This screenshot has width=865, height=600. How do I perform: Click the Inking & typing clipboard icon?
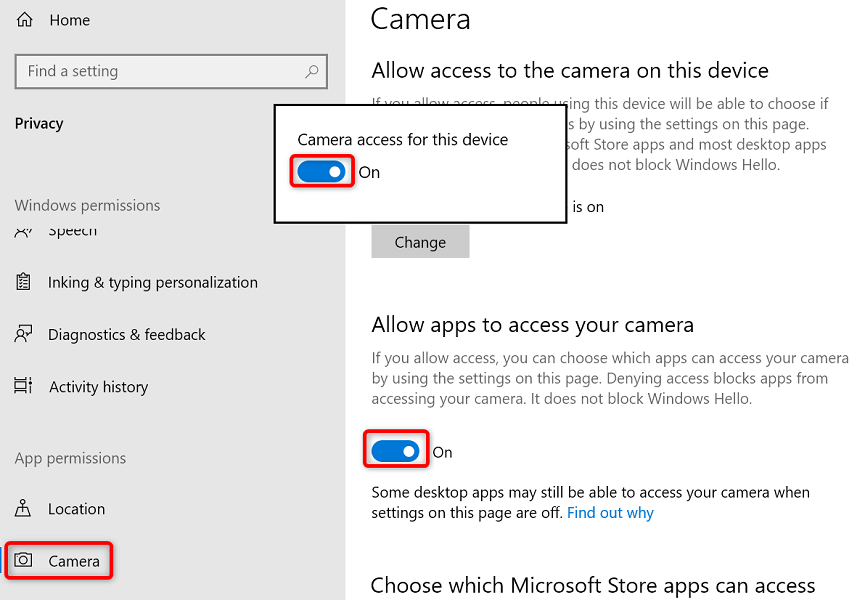(24, 283)
